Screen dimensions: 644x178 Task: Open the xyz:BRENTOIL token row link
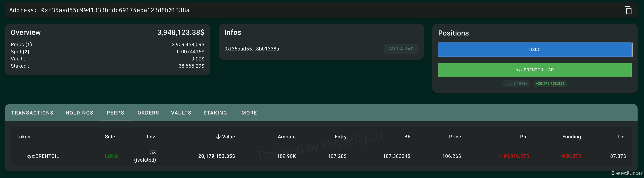pos(43,156)
